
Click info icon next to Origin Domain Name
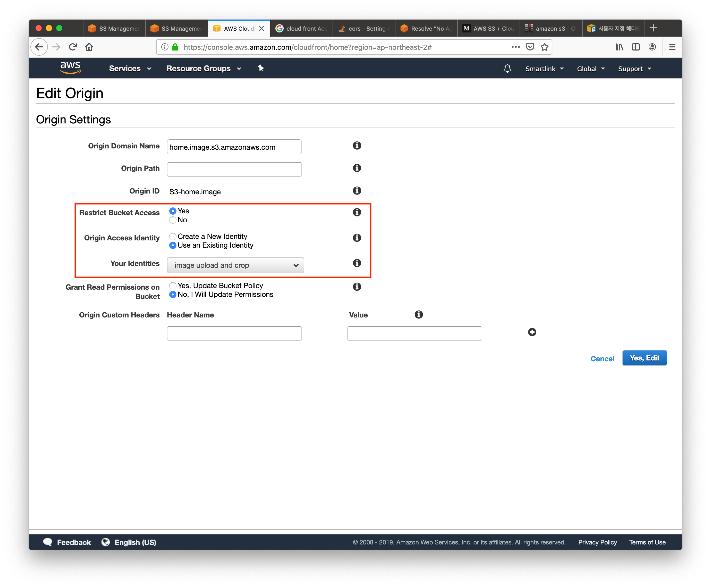coord(357,146)
